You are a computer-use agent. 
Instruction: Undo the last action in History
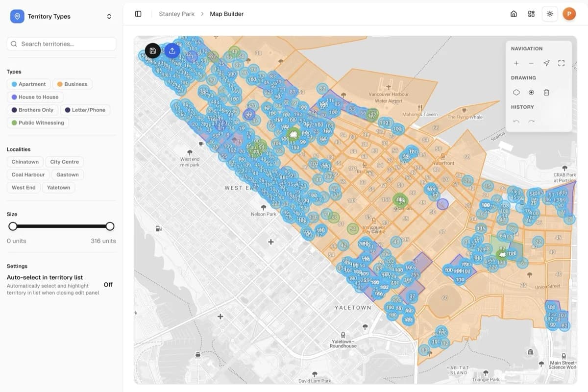point(516,121)
